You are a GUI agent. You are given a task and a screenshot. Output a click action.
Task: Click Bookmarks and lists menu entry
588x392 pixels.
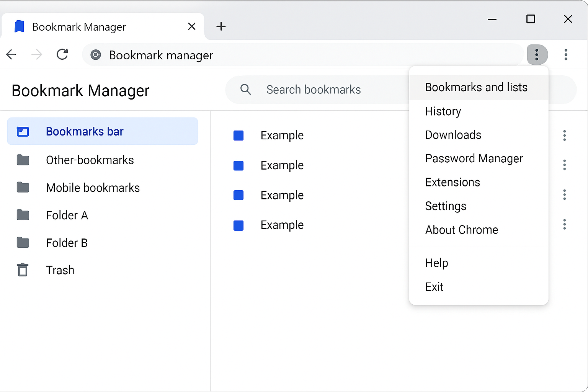(476, 87)
